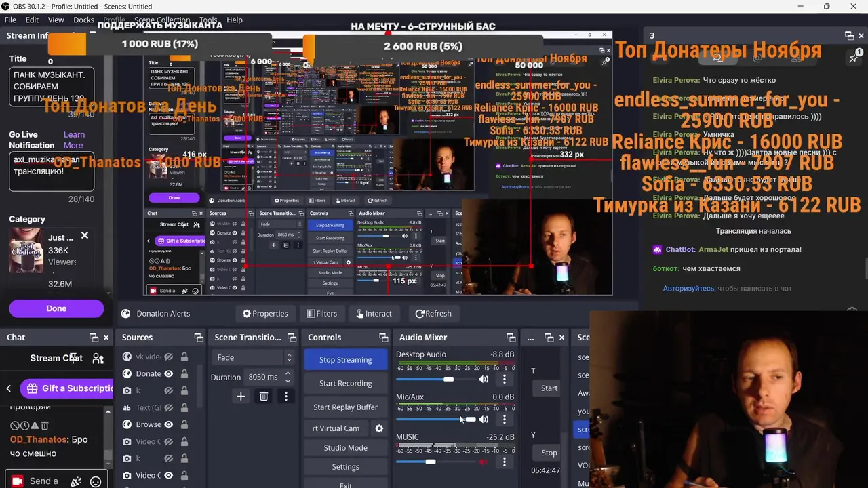The image size is (868, 488).
Task: Hide the Browse source
Action: (168, 424)
